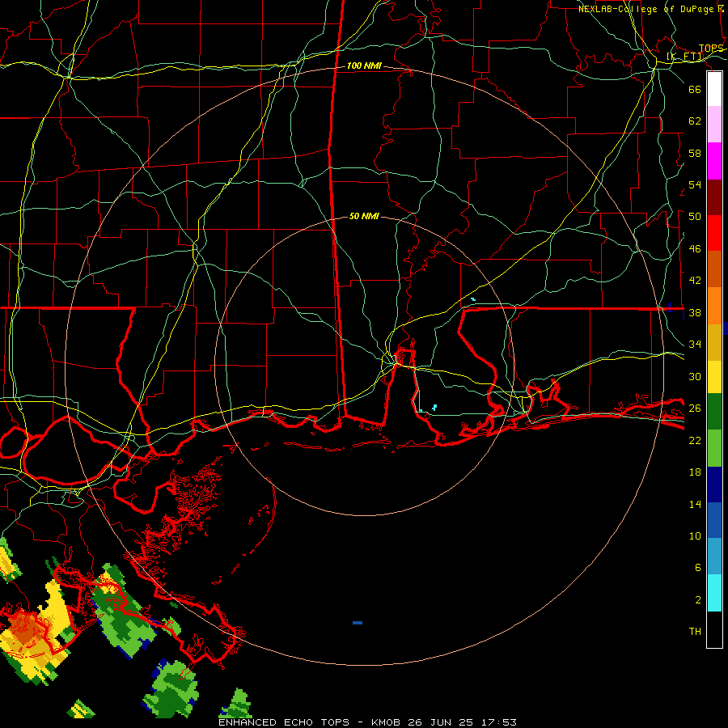Click the "50 NMI" range ring label
Screen dimensions: 728x728
364,216
